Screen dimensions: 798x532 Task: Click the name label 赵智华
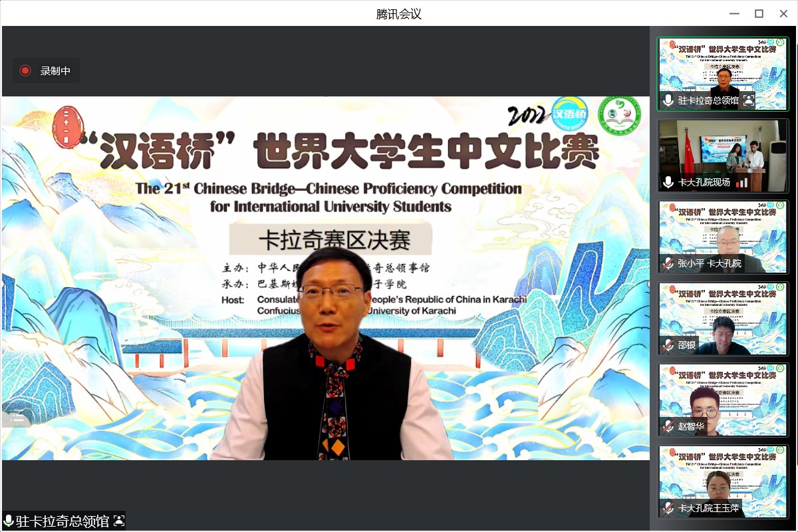pyautogui.click(x=691, y=426)
